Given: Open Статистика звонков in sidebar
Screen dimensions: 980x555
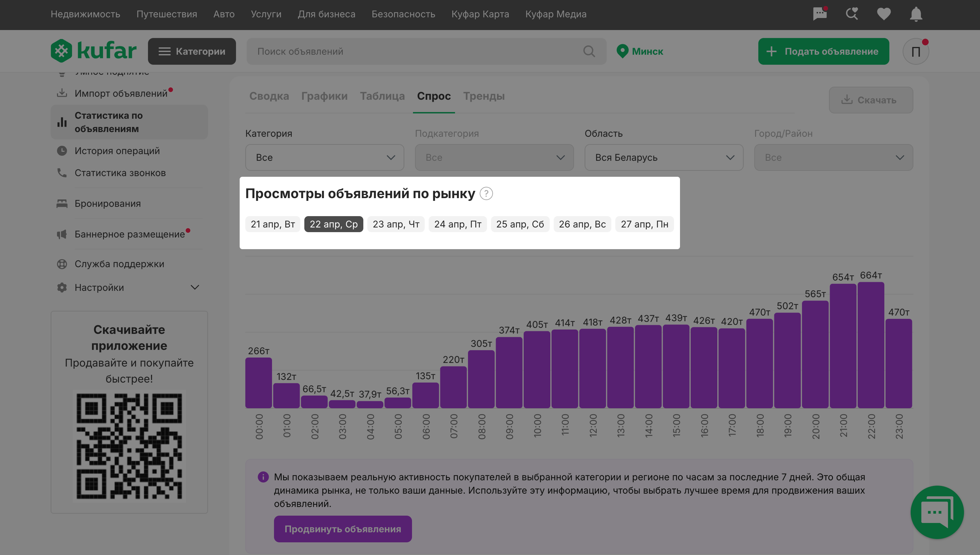Looking at the screenshot, I should 120,173.
